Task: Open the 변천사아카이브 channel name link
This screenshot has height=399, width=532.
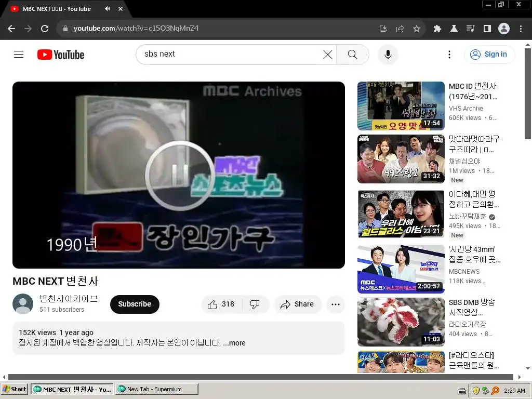Action: click(x=69, y=299)
